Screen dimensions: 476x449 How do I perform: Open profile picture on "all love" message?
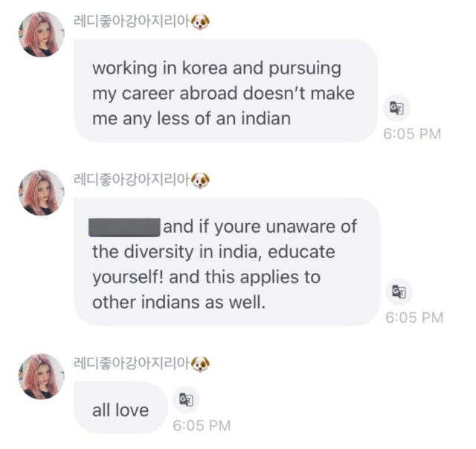tap(42, 376)
